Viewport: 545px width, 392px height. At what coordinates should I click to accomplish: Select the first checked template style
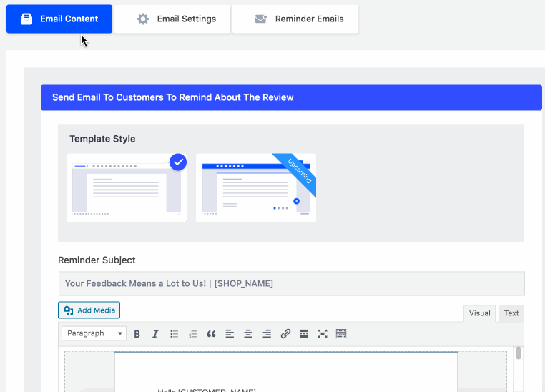tap(127, 187)
